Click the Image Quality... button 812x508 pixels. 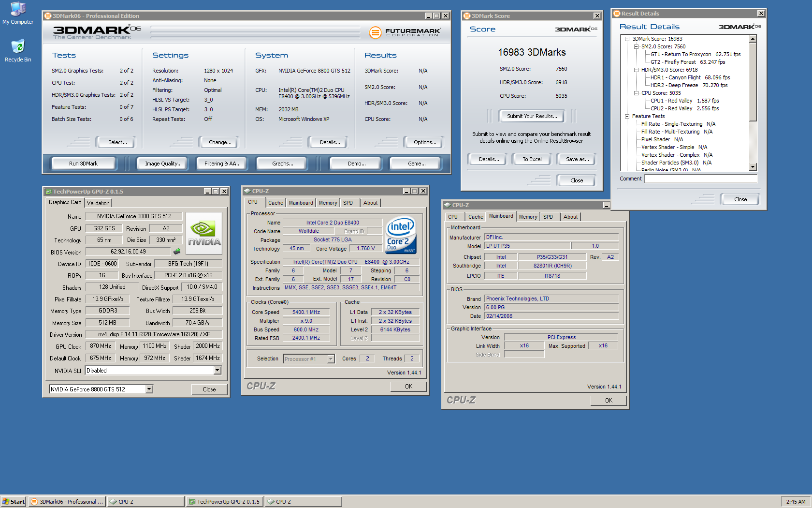click(x=163, y=164)
